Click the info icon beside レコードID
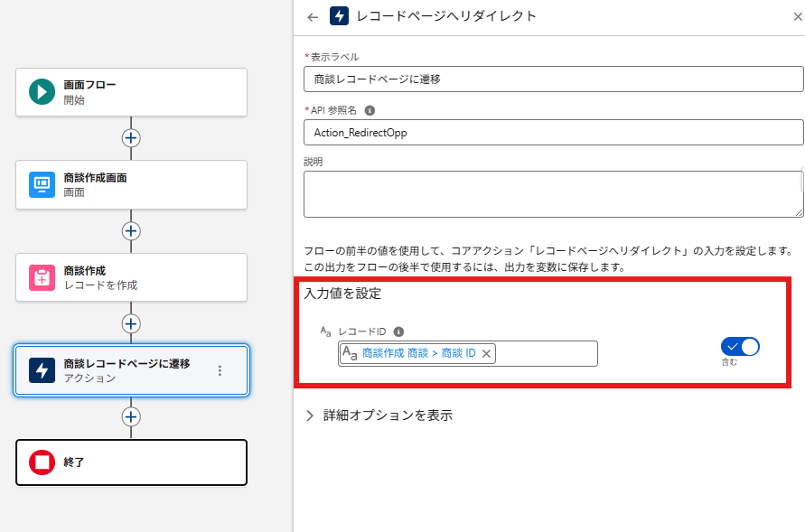The height and width of the screenshot is (532, 805). (398, 331)
